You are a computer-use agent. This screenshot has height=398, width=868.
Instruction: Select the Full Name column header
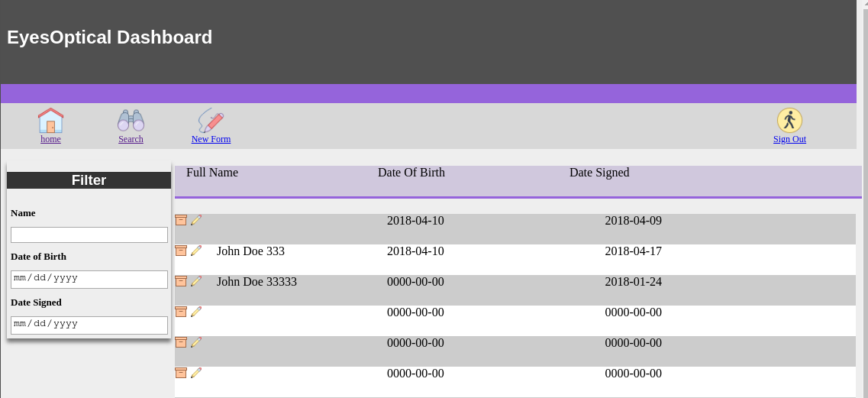point(212,173)
